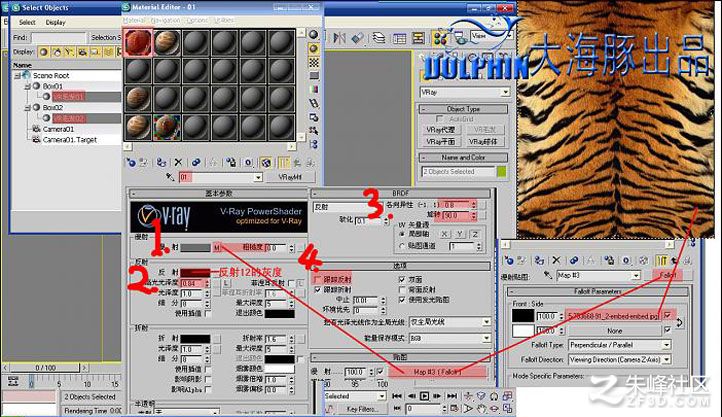This screenshot has height=417, width=722.
Task: Open Material menu in Material Editor
Action: tap(134, 20)
